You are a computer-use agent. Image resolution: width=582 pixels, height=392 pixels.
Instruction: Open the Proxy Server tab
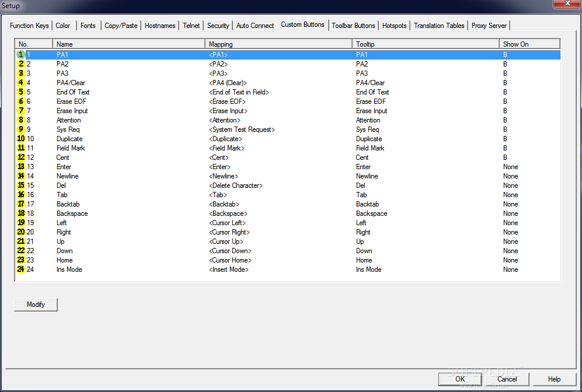pos(489,26)
